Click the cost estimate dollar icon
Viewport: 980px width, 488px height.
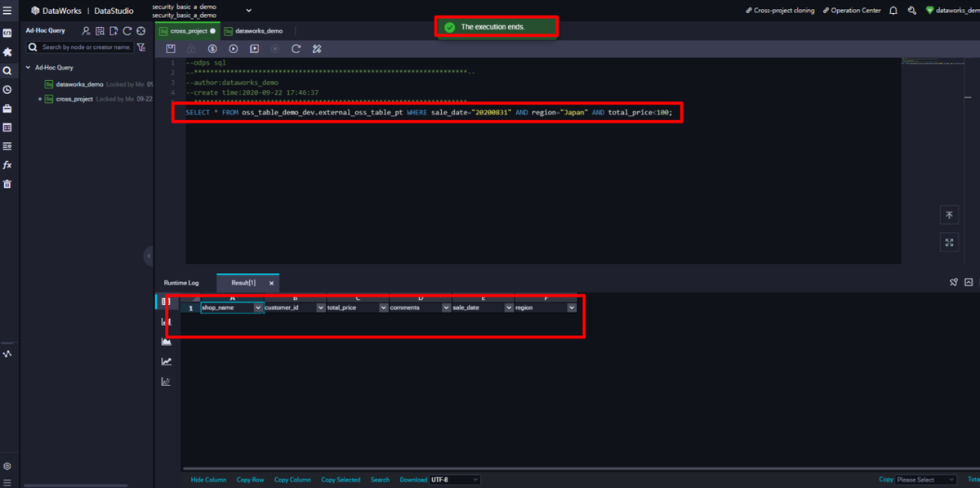(x=212, y=49)
